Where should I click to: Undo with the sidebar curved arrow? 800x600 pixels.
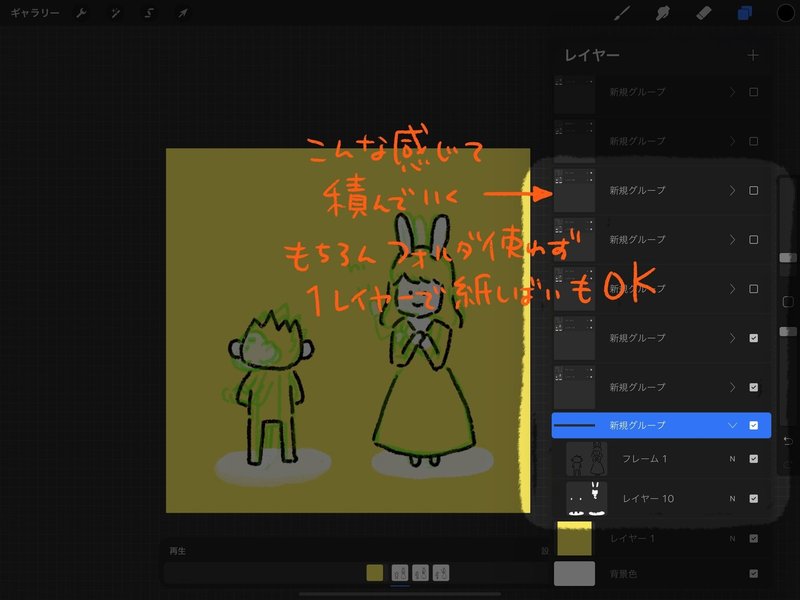(788, 441)
